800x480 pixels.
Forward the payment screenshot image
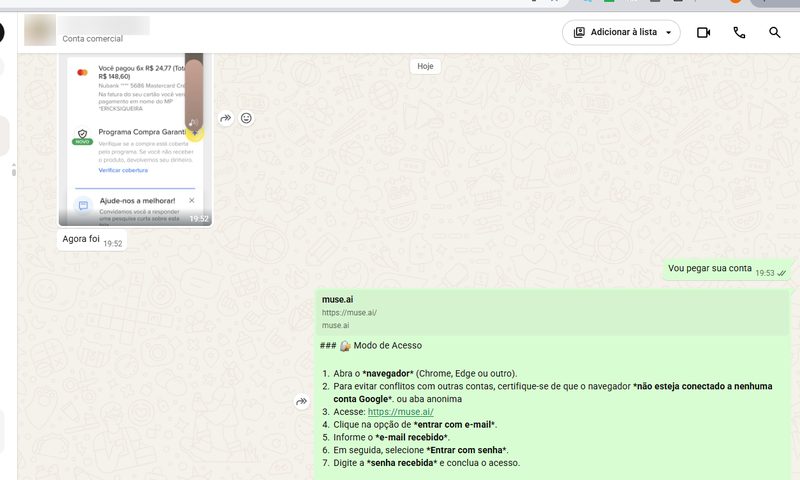(226, 118)
